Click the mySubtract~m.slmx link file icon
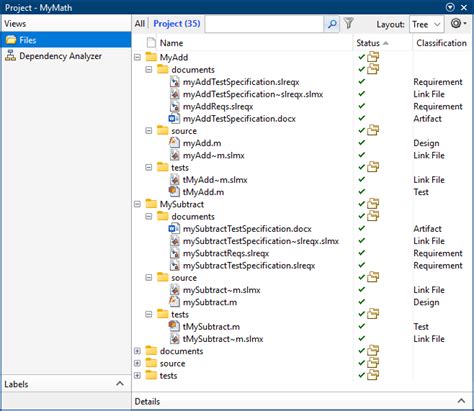Viewport: 474px width, 411px height. pos(174,290)
